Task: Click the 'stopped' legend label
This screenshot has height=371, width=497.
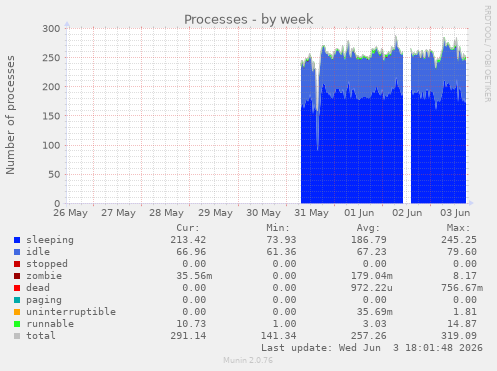Action: [x=47, y=264]
